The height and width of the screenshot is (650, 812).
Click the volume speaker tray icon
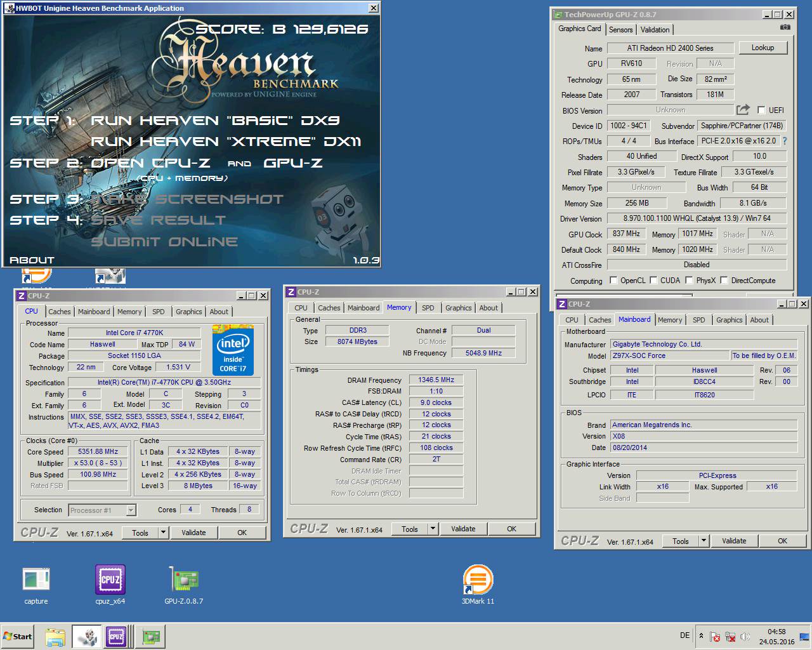[745, 637]
